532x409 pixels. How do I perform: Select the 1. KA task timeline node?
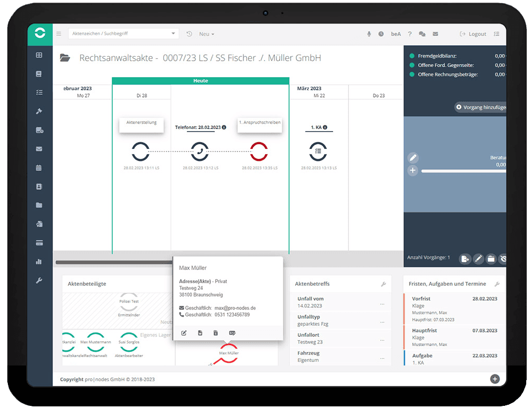click(x=318, y=151)
